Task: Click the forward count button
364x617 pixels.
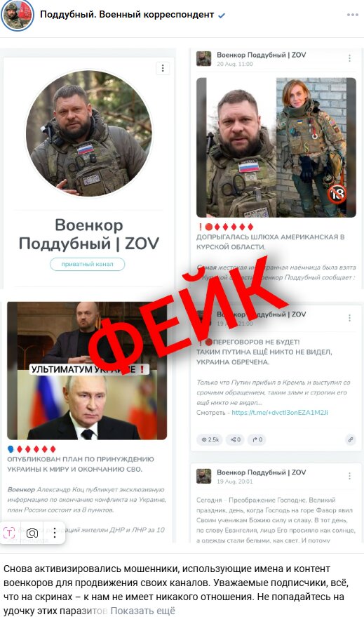Action: click(x=257, y=439)
